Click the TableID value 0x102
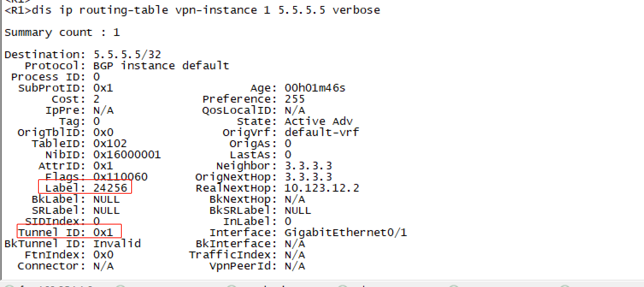The height and width of the screenshot is (287, 644). (110, 144)
